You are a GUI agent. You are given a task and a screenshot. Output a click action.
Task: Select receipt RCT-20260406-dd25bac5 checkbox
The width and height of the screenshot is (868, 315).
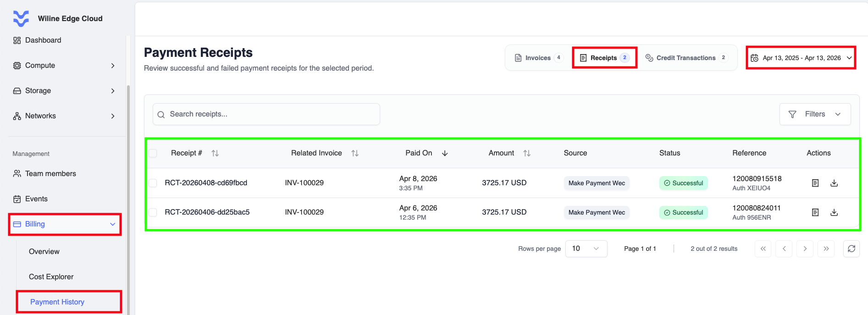pos(153,212)
